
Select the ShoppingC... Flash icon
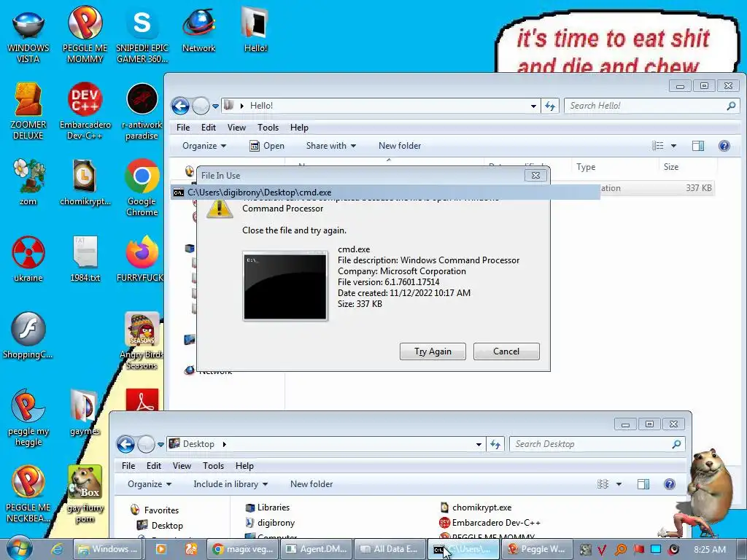28,335
